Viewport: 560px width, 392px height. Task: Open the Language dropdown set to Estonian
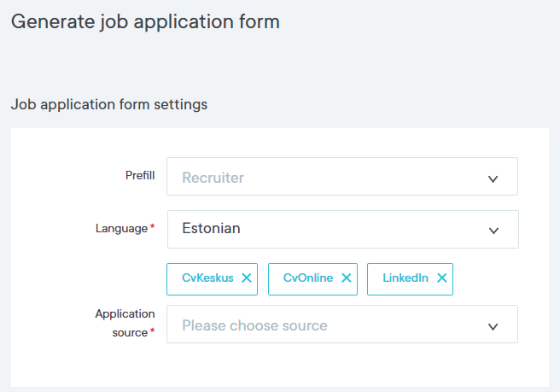342,229
